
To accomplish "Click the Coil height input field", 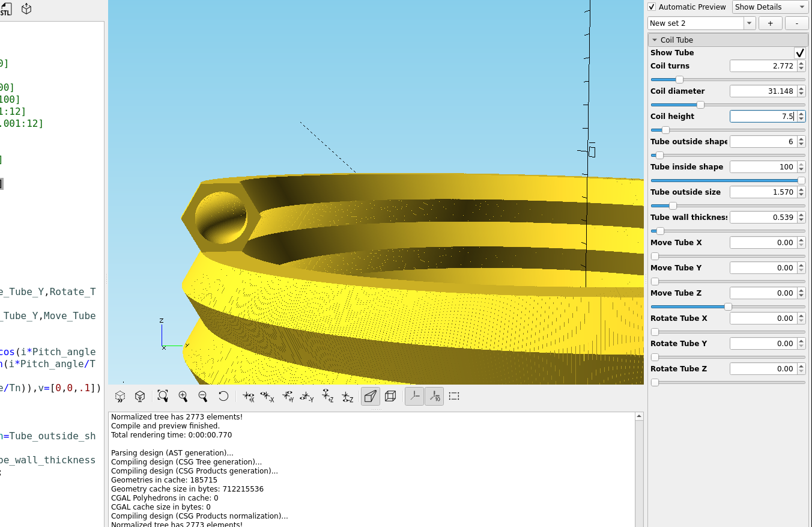I will pyautogui.click(x=764, y=116).
